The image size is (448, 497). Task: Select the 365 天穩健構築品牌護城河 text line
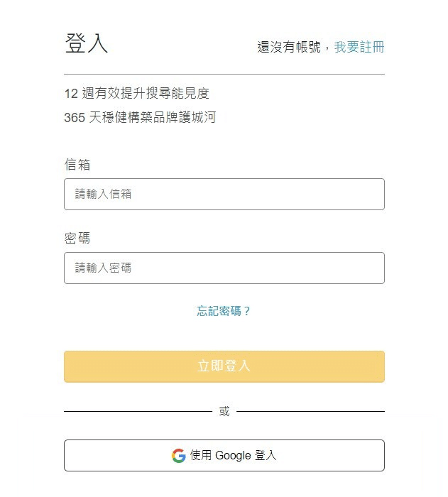pyautogui.click(x=140, y=118)
